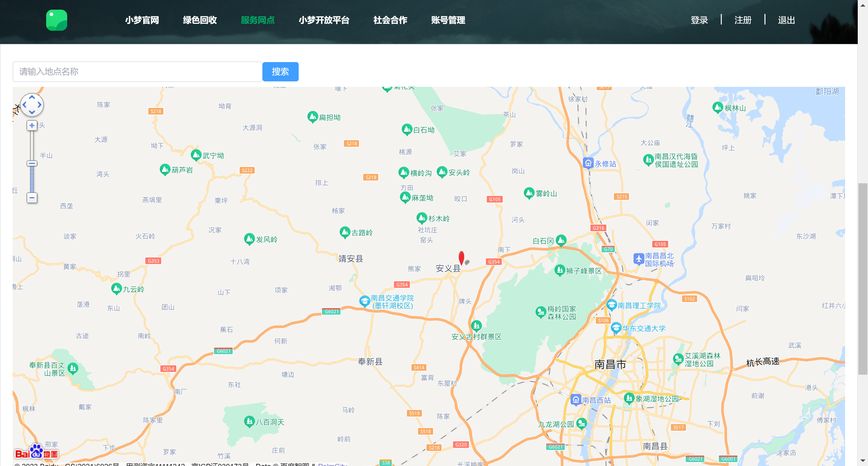Click the 发风岭 mountain icon
Viewport: 868px width, 466px height.
coord(249,239)
